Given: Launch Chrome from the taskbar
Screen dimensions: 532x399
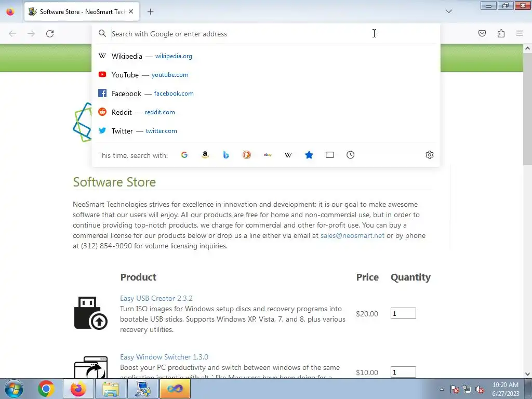Looking at the screenshot, I should click(x=46, y=389).
